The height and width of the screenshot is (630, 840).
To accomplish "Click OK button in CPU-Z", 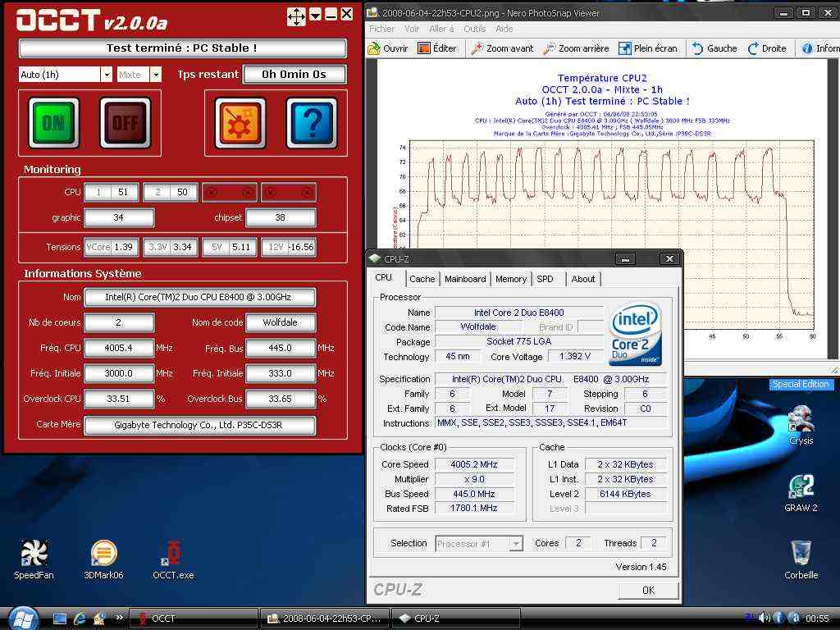I will (x=648, y=590).
